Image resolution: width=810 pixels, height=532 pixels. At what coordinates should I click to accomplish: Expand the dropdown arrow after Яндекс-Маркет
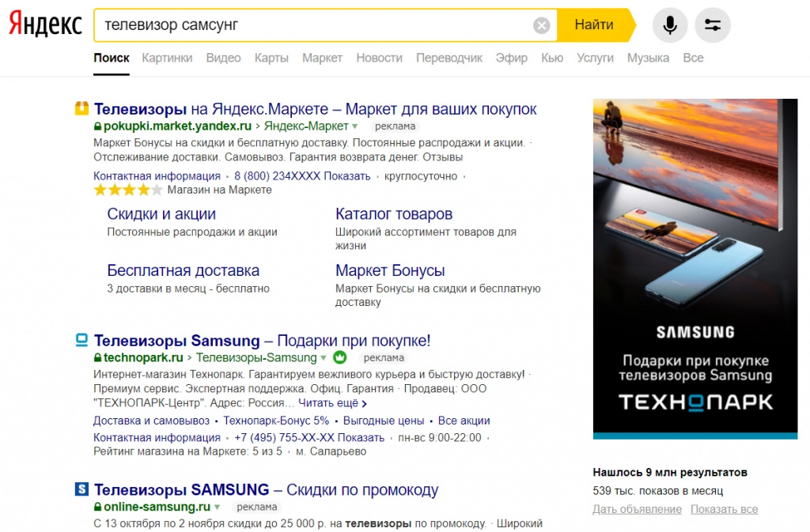(x=355, y=126)
